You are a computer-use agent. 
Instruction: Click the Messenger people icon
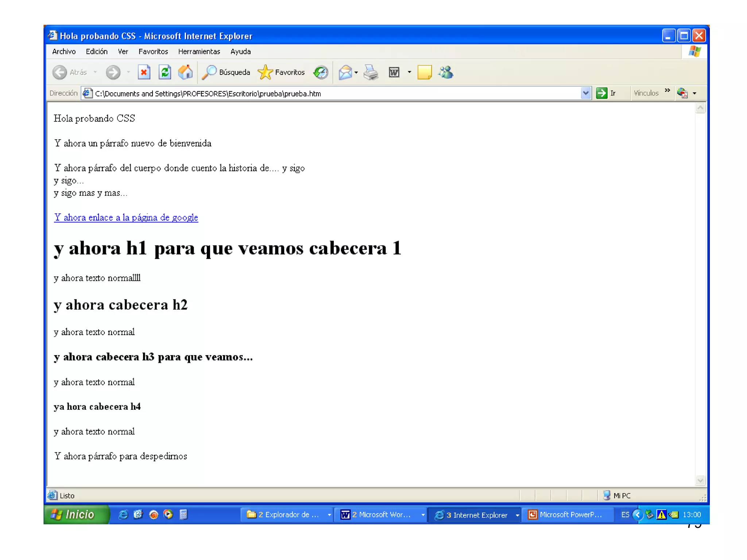(x=446, y=72)
